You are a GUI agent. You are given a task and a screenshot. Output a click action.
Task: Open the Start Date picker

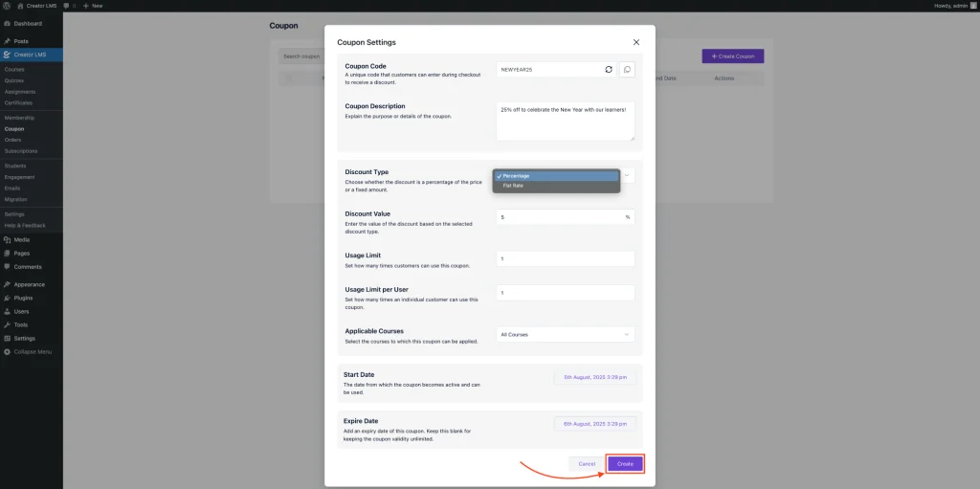pos(594,377)
